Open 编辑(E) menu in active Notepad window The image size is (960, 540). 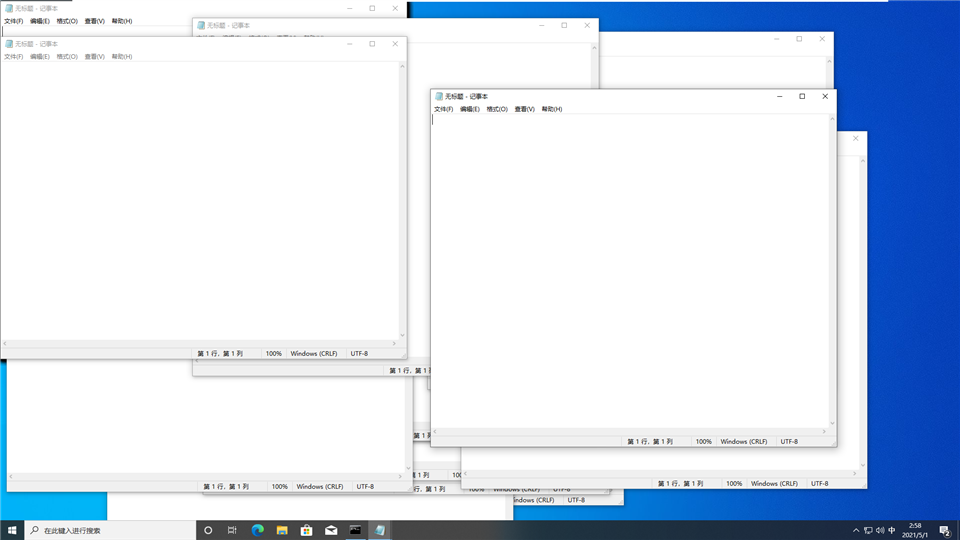(x=470, y=109)
